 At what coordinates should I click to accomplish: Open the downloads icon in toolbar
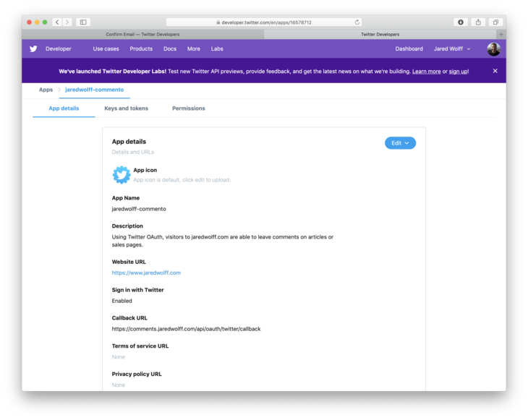tap(461, 22)
